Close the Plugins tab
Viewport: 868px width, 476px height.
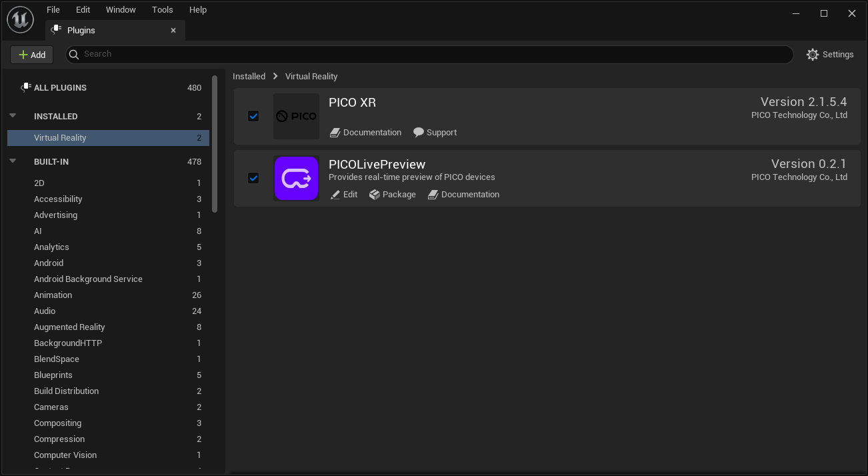tap(173, 31)
